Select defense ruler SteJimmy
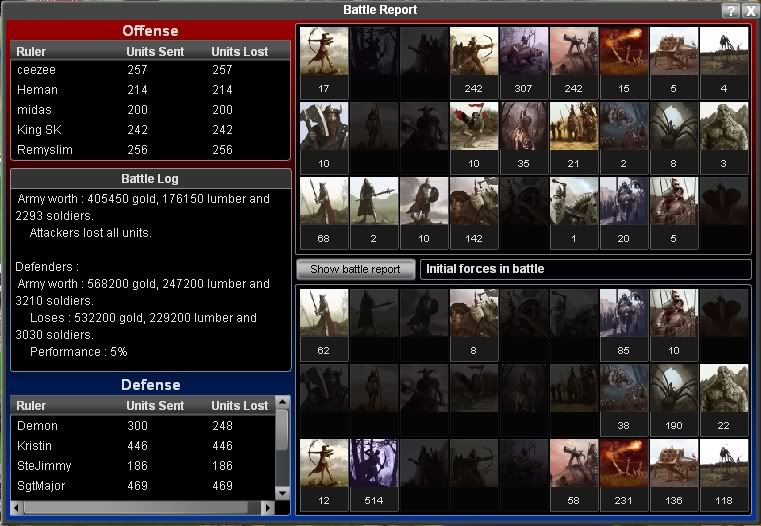The width and height of the screenshot is (761, 526). coord(143,465)
